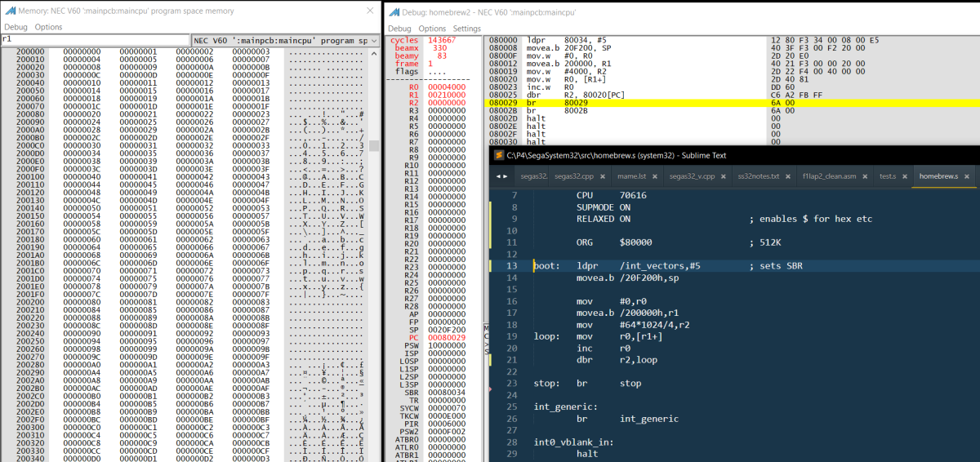The image size is (980, 462).
Task: Click memory row address 200100
Action: tap(29, 177)
